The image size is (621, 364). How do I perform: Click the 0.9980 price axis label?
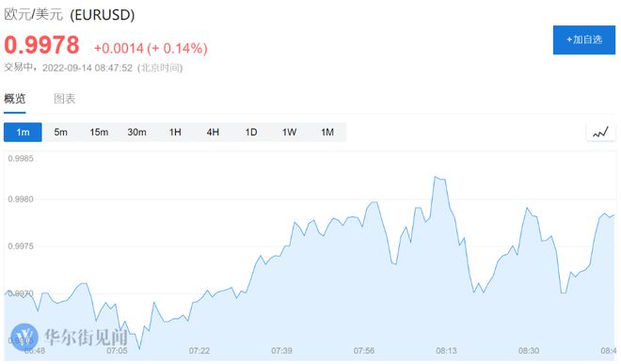pos(21,199)
